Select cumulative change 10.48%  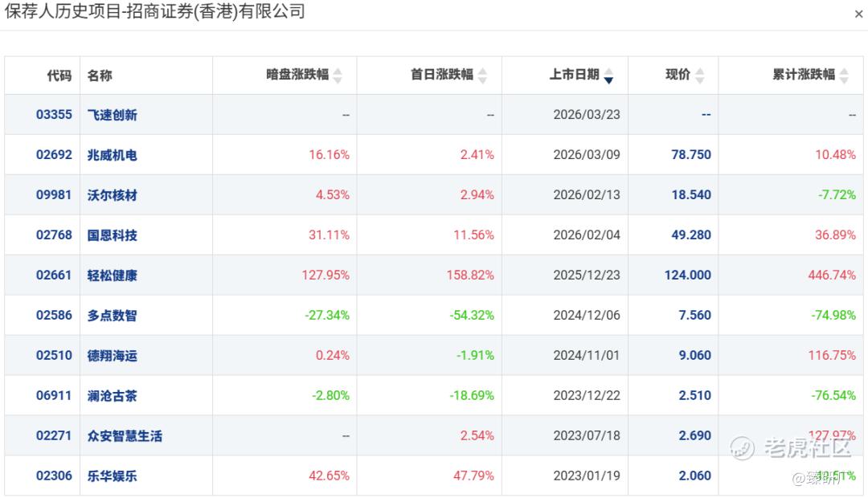click(x=835, y=154)
